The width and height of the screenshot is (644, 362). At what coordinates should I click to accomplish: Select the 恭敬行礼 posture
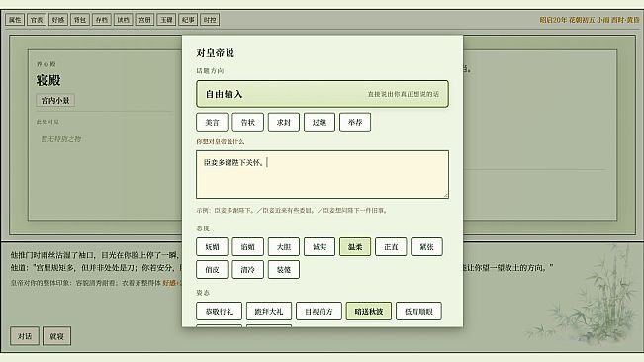(x=220, y=312)
